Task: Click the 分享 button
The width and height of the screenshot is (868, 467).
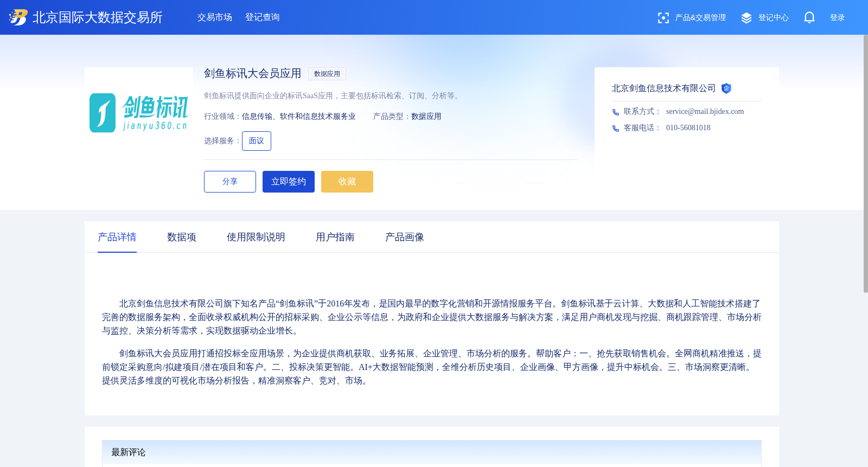Action: click(x=230, y=182)
